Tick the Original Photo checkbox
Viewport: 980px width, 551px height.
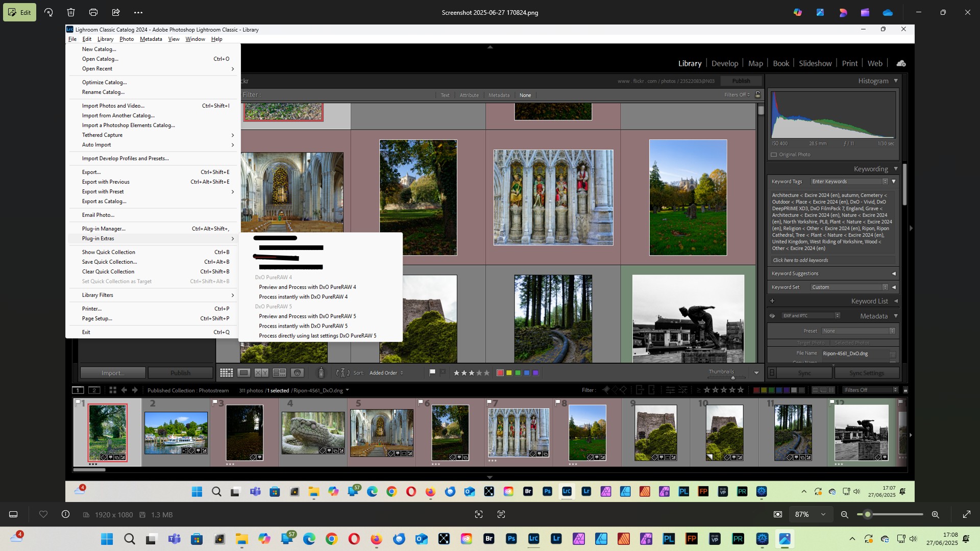coord(774,155)
